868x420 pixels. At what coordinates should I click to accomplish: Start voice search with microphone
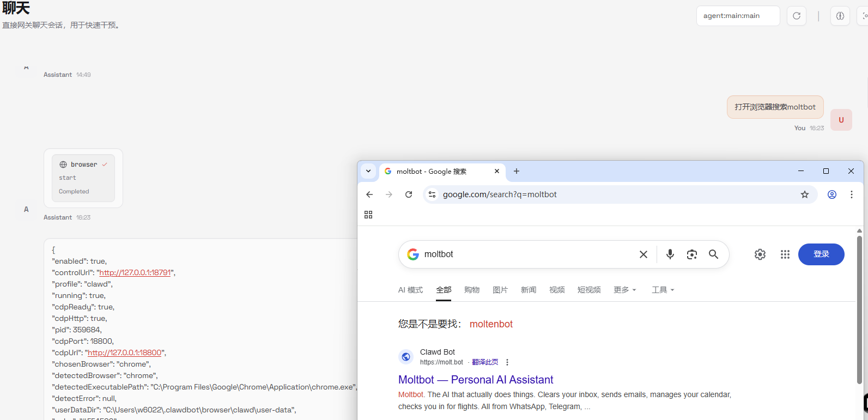tap(670, 254)
